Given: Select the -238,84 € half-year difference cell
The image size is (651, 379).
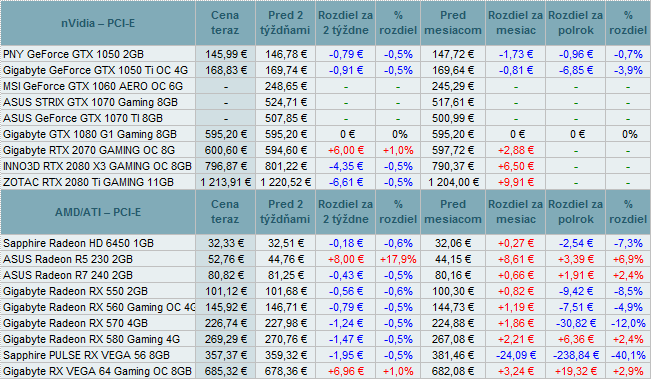Looking at the screenshot, I should [576, 355].
